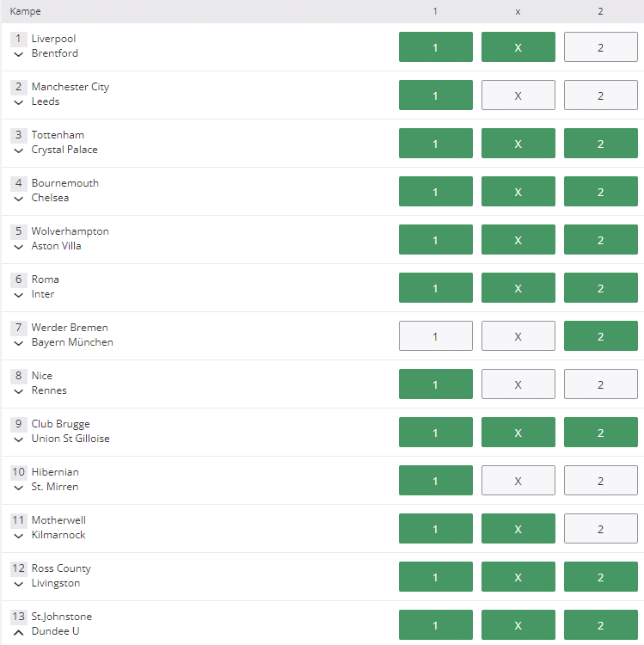Toggle X for Club Brugge vs Union St Gilloise

pyautogui.click(x=518, y=432)
